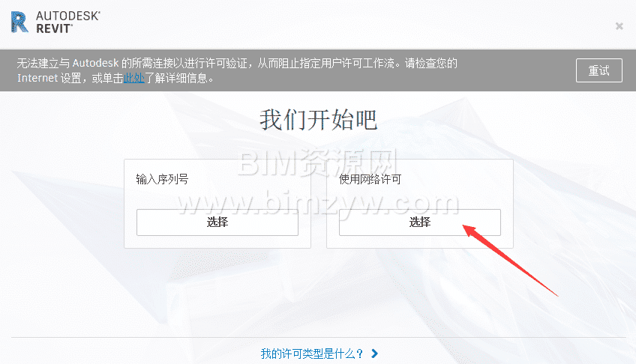This screenshot has height=364, width=636.
Task: Click the 输入序列号 label
Action: (x=162, y=179)
